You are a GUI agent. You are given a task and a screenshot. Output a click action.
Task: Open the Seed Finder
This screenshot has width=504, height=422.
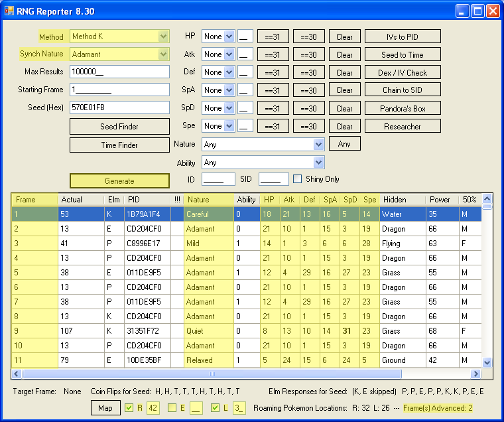pyautogui.click(x=119, y=126)
